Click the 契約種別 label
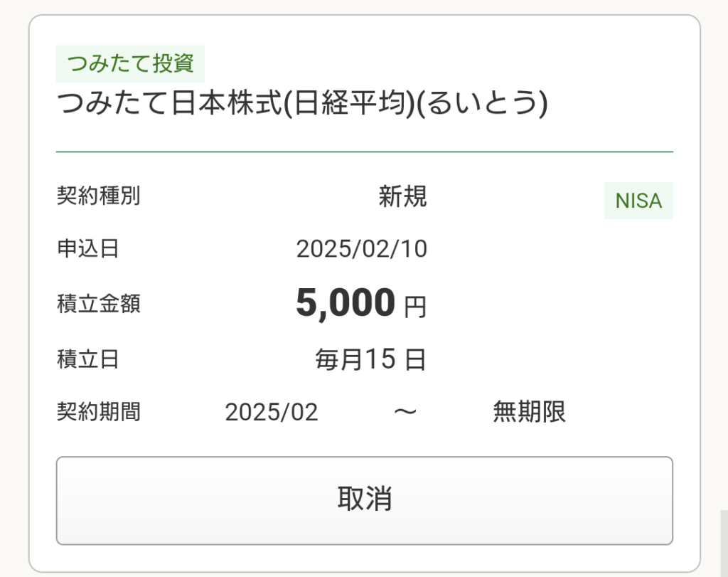Viewport: 728px width, 577px height. (98, 196)
